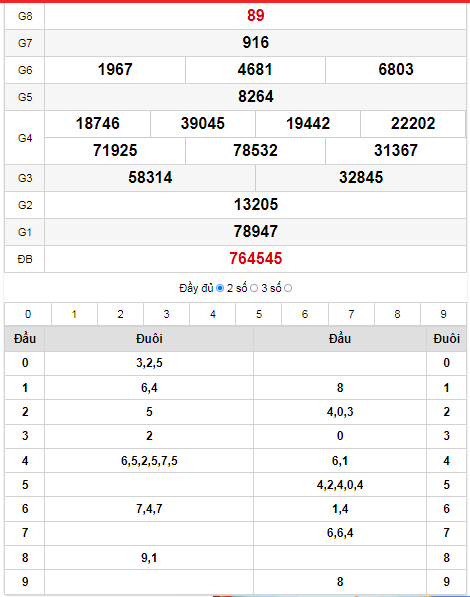Click the G3 result 32845
Screen dimensions: 470x597
coord(361,178)
